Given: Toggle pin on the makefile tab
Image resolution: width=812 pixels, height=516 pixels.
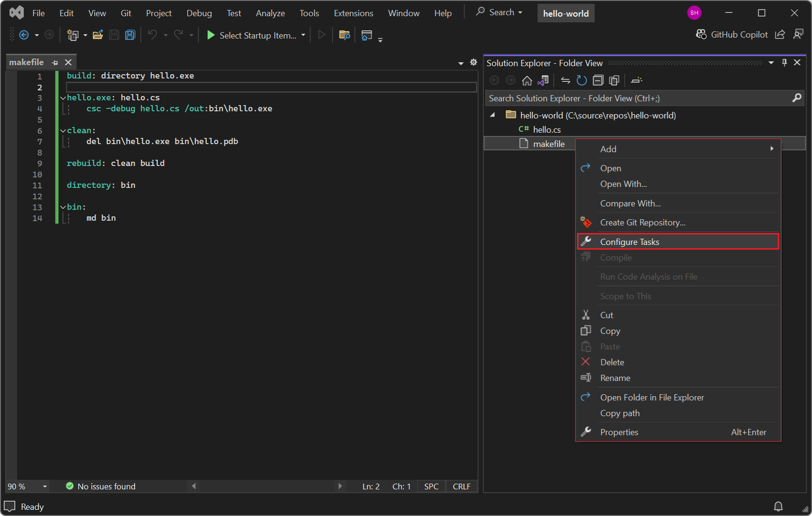Looking at the screenshot, I should [55, 62].
